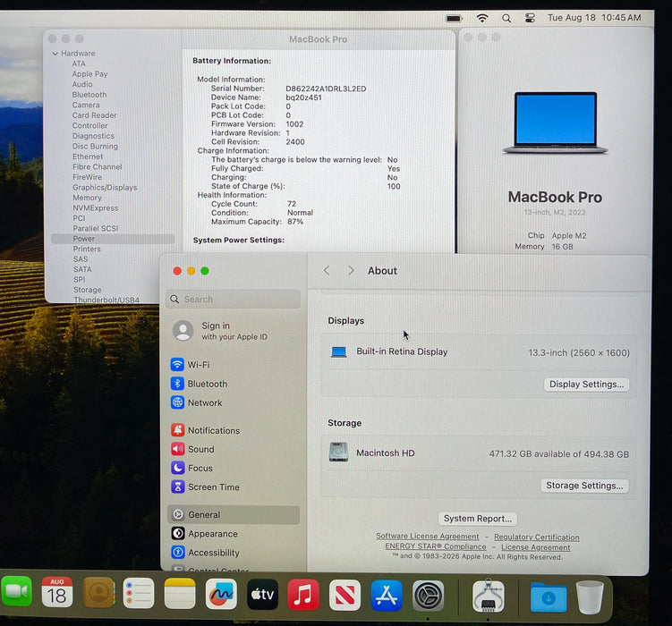Screen dimensions: 672x626
Task: Select Ethernet in System Information sidebar
Action: (88, 156)
